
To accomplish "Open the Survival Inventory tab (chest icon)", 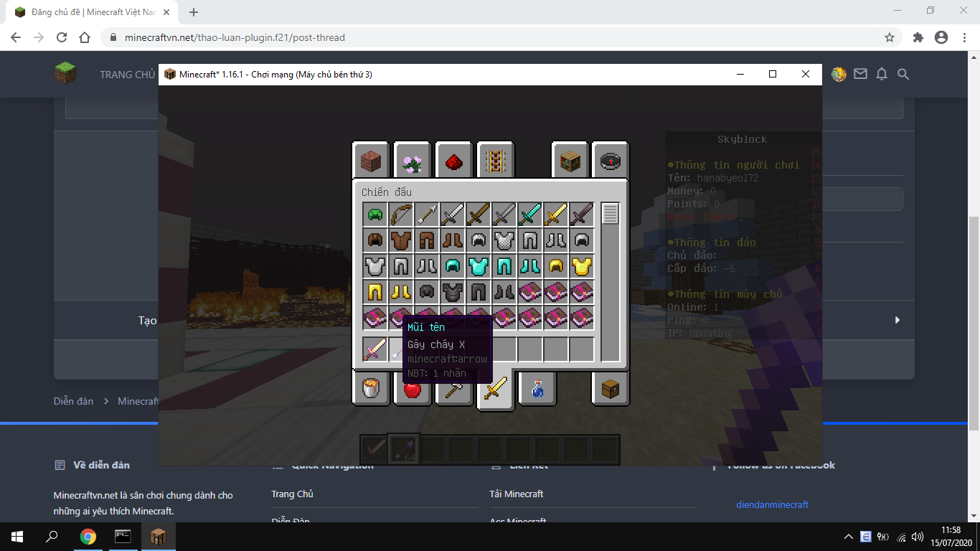I will [611, 389].
